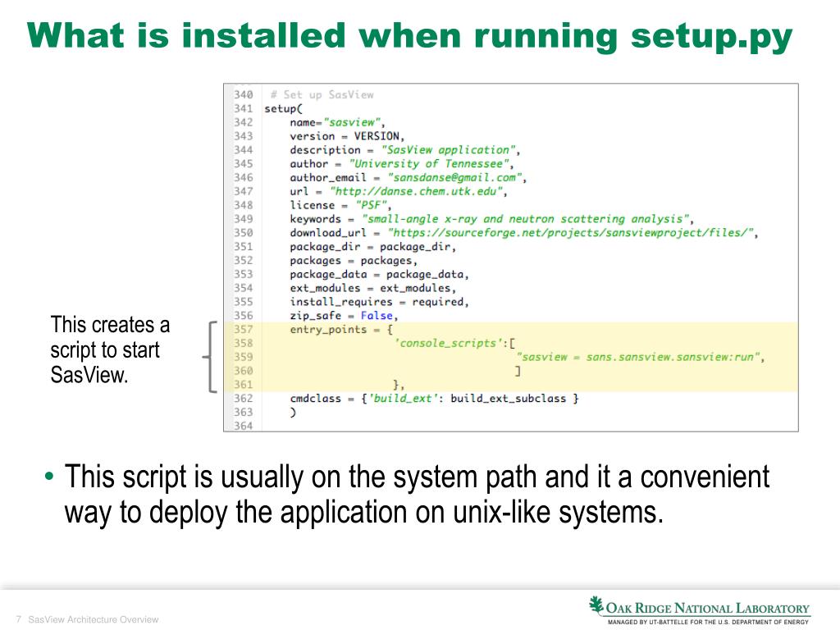840x630 pixels.
Task: Select "package_dir = package_dir," line
Action: pos(373,247)
